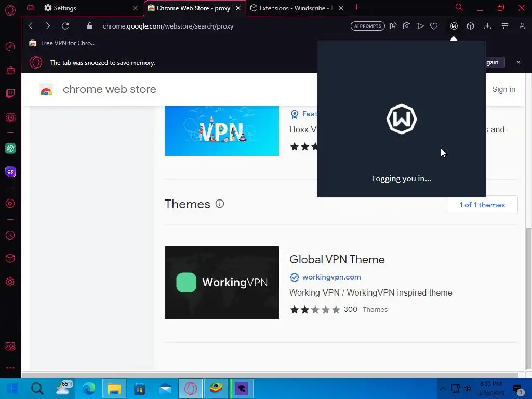Open sidebar three-dots setup menu
This screenshot has height=399, width=532.
10,368
